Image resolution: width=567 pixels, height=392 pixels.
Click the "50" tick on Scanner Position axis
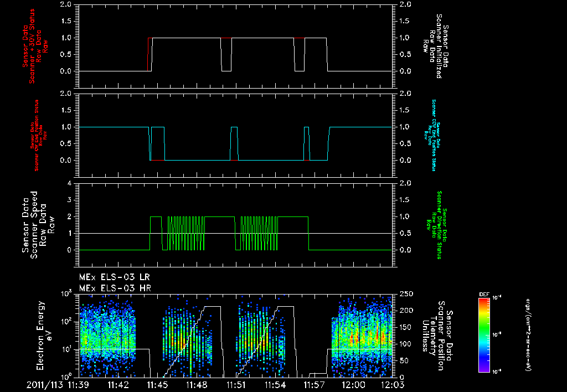point(403,360)
